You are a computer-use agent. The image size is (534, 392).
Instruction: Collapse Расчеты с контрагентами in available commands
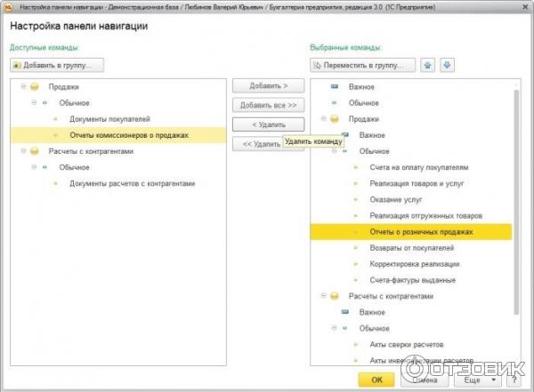pyautogui.click(x=20, y=151)
